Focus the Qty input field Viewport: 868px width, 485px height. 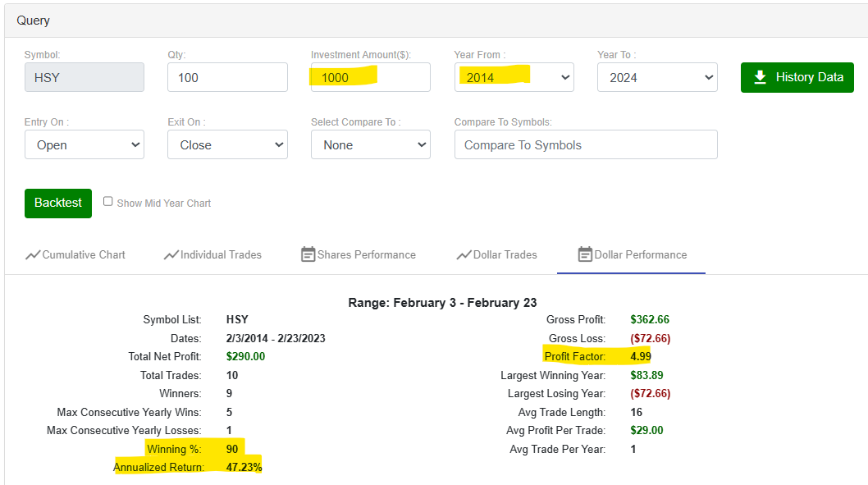227,77
